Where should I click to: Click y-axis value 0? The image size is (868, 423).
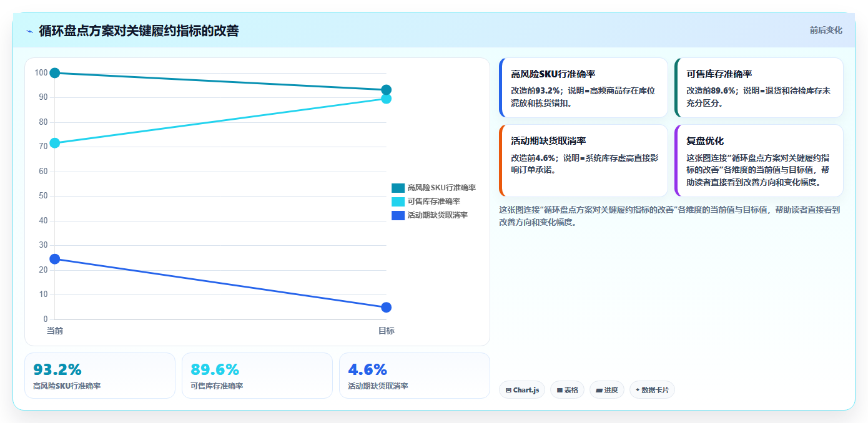pyautogui.click(x=46, y=319)
